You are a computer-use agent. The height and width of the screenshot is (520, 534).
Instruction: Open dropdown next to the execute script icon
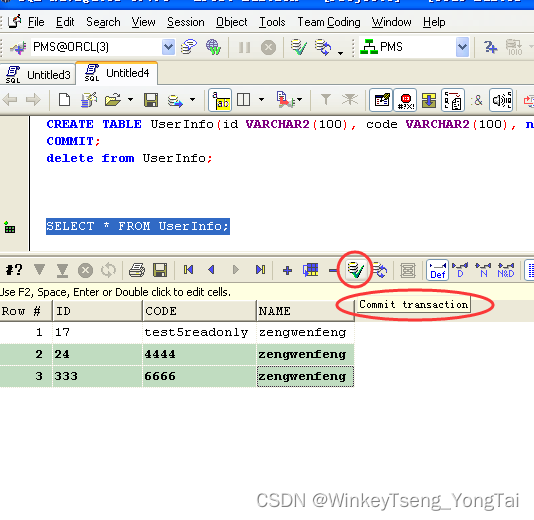click(x=299, y=100)
